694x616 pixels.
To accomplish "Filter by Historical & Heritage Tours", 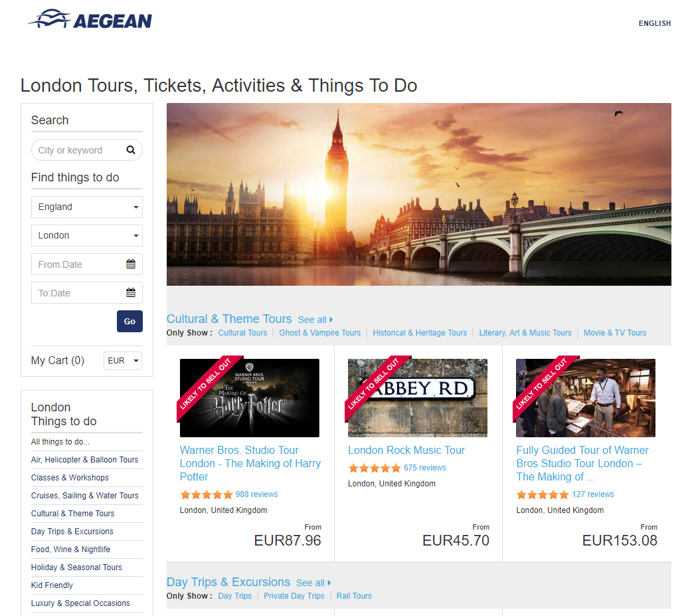I will (x=420, y=332).
